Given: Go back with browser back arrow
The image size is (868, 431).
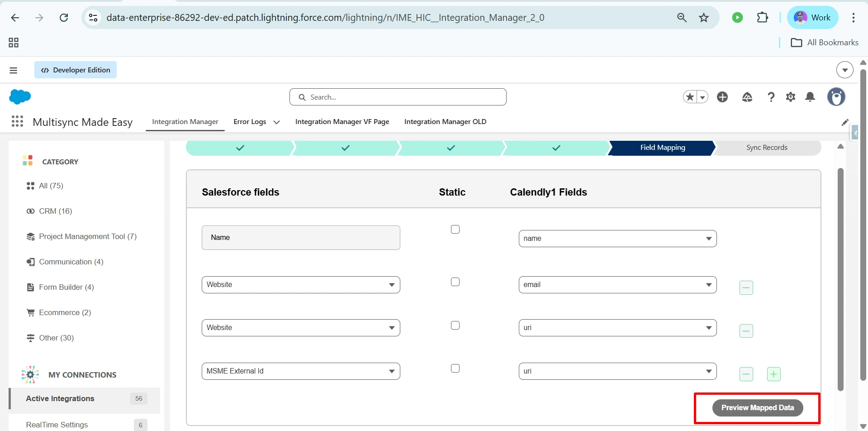Looking at the screenshot, I should (15, 18).
